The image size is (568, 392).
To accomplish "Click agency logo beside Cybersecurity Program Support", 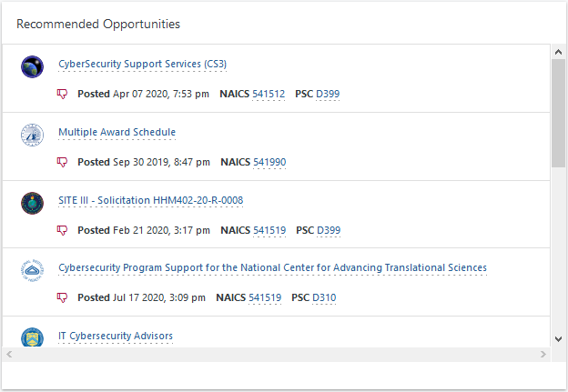I will pyautogui.click(x=32, y=270).
